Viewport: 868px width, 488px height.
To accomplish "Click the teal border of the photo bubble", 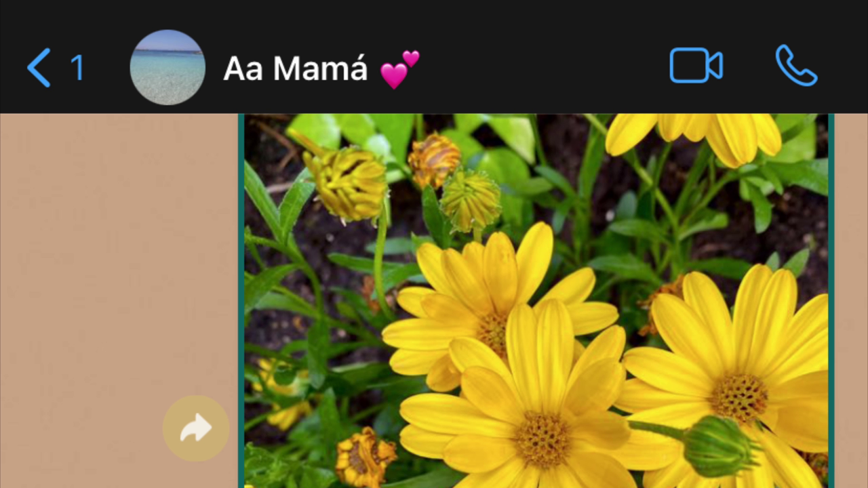I will tap(241, 301).
